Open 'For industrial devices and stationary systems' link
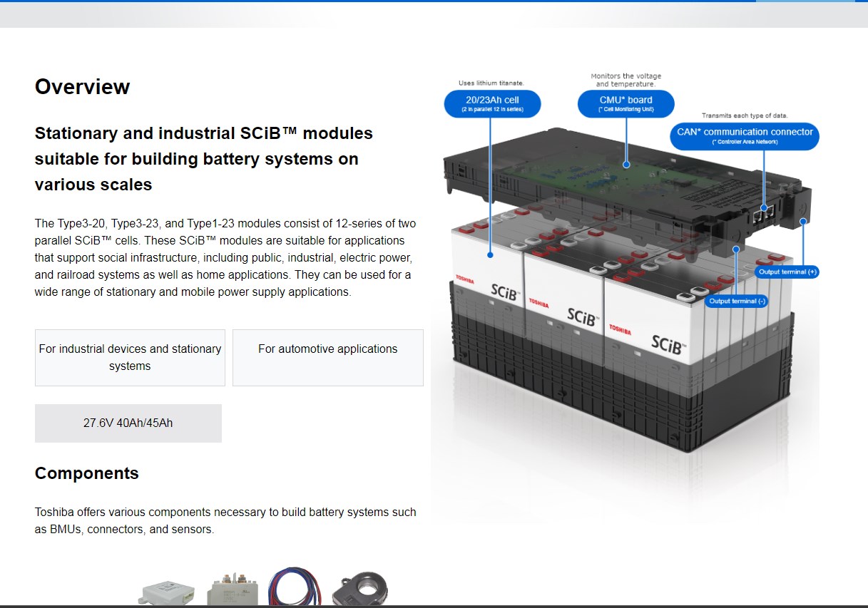This screenshot has width=868, height=608. point(130,357)
